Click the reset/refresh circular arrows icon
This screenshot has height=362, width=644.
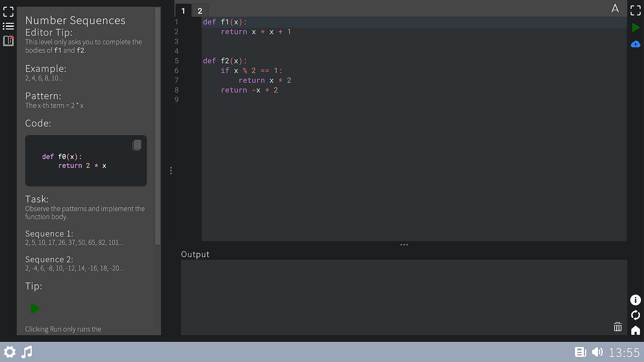pos(636,315)
